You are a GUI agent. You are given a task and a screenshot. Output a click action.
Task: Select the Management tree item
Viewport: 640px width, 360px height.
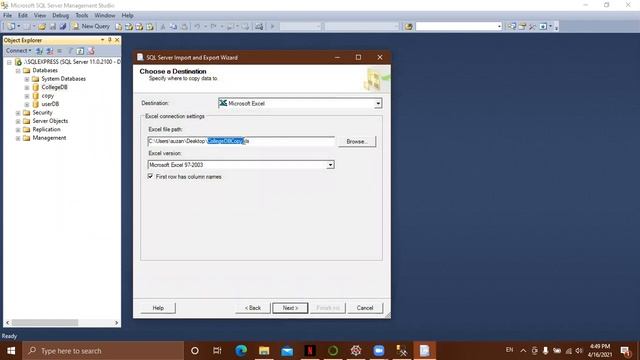pos(49,138)
